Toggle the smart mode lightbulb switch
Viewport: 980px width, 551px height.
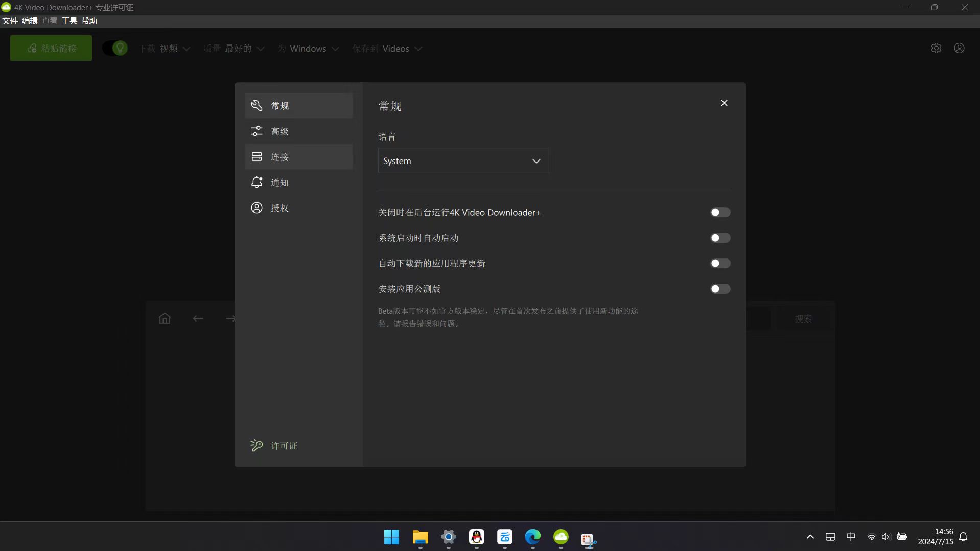coord(115,48)
